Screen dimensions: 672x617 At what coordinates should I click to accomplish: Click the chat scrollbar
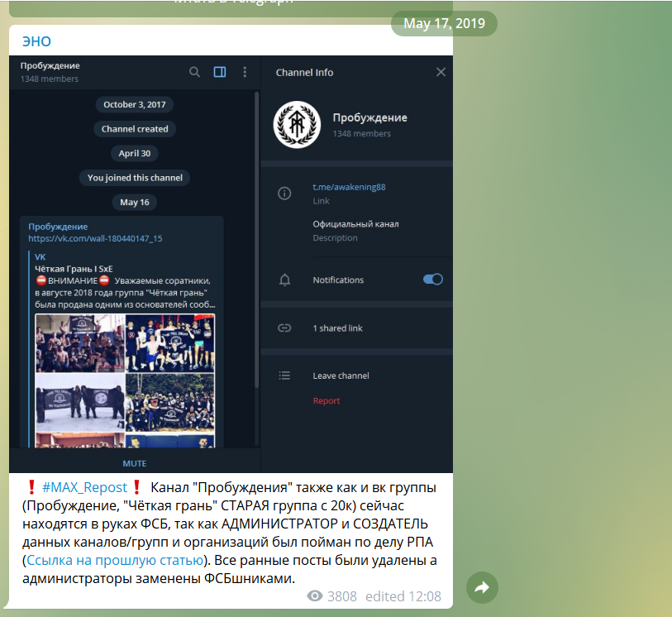point(257,240)
